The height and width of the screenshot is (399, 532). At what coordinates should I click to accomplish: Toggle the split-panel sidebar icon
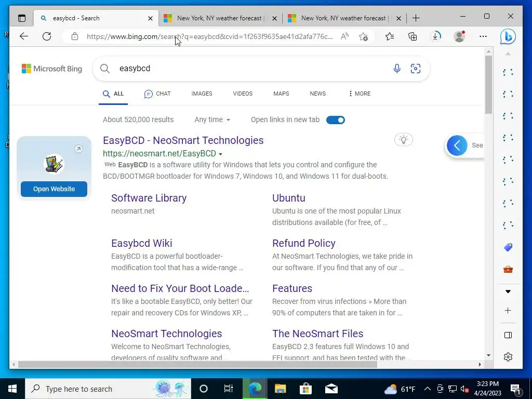tap(508, 335)
